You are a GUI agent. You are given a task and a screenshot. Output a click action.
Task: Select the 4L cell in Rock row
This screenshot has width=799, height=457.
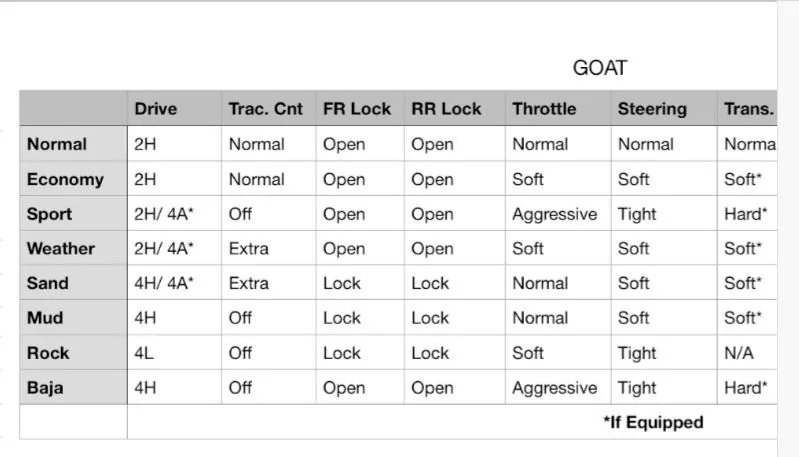(x=144, y=353)
